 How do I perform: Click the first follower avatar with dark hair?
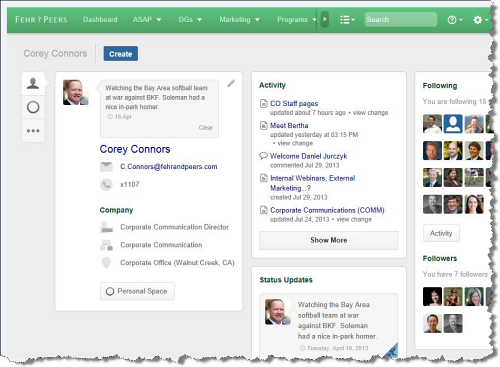pyautogui.click(x=432, y=296)
